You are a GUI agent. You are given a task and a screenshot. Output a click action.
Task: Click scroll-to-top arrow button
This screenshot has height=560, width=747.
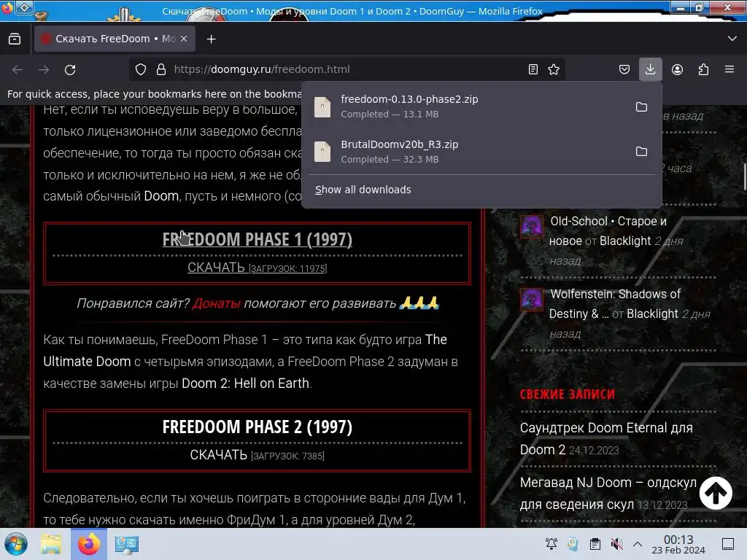pos(716,494)
